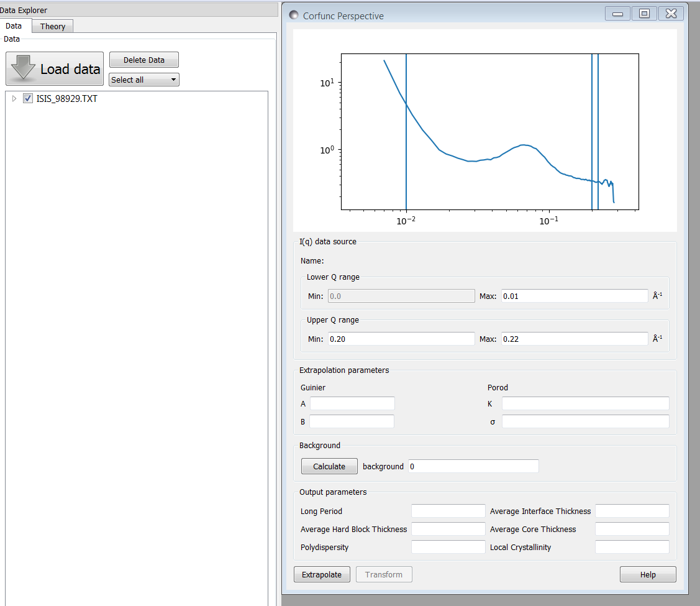Edit the Upper Q range Max field

coord(575,339)
